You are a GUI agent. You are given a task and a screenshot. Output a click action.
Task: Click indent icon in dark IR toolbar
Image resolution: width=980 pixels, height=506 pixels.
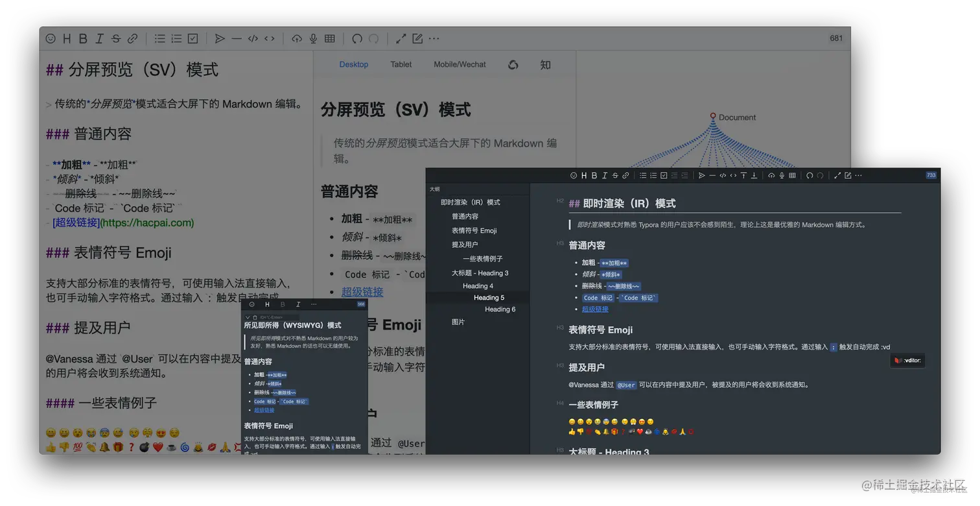click(x=685, y=175)
